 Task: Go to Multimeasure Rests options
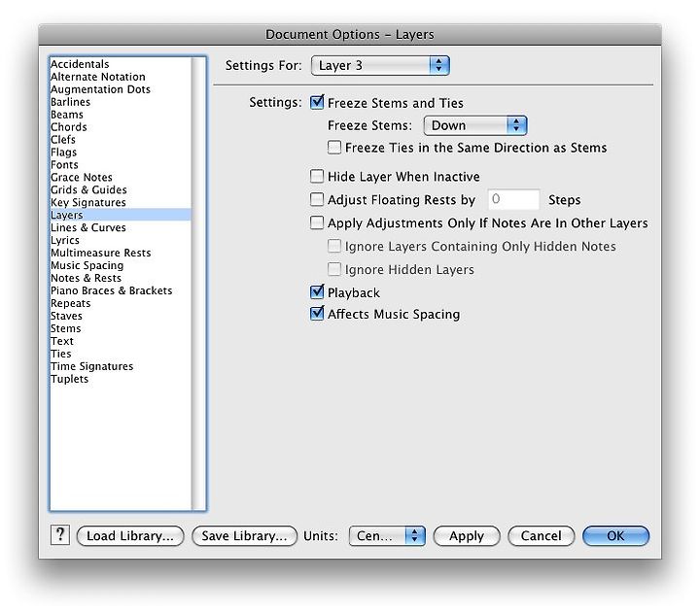(x=121, y=253)
